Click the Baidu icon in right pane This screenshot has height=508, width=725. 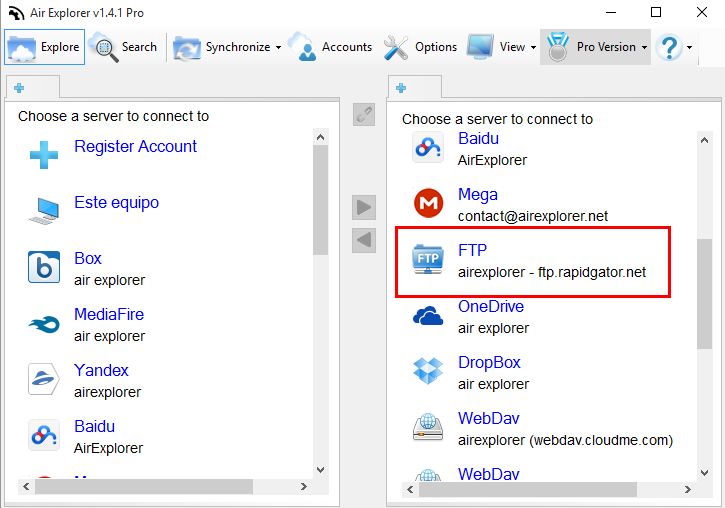pyautogui.click(x=428, y=147)
